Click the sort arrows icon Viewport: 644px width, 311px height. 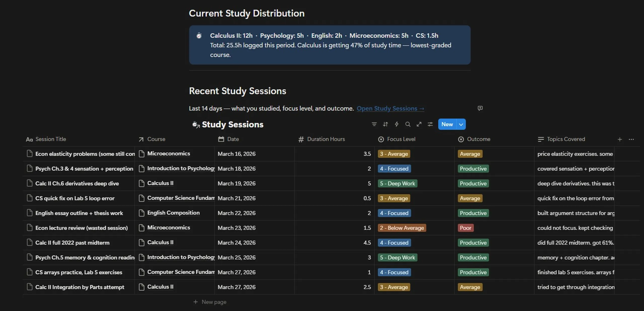pos(385,124)
